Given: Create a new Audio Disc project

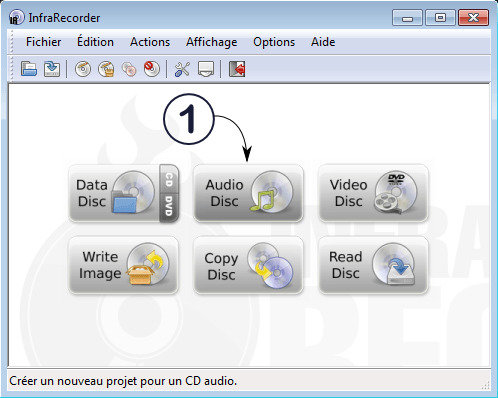Looking at the screenshot, I should click(248, 193).
